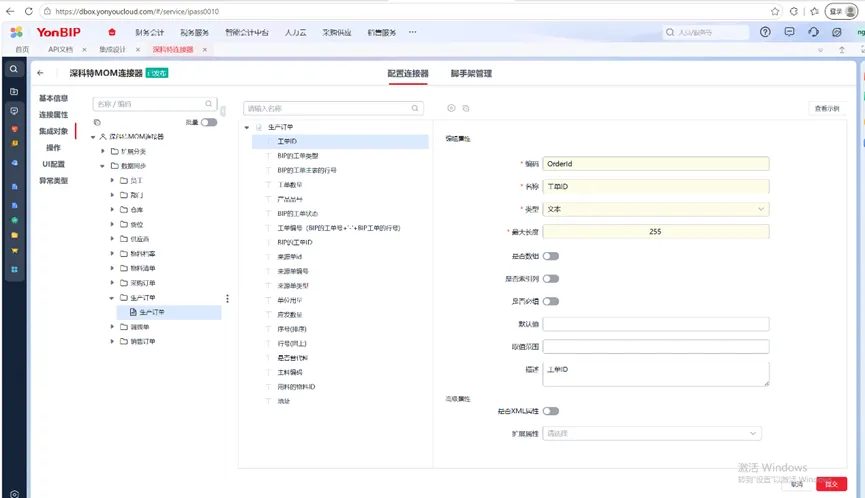The height and width of the screenshot is (498, 865).
Task: Click the search icon in 请输入名称 box
Action: pos(415,108)
